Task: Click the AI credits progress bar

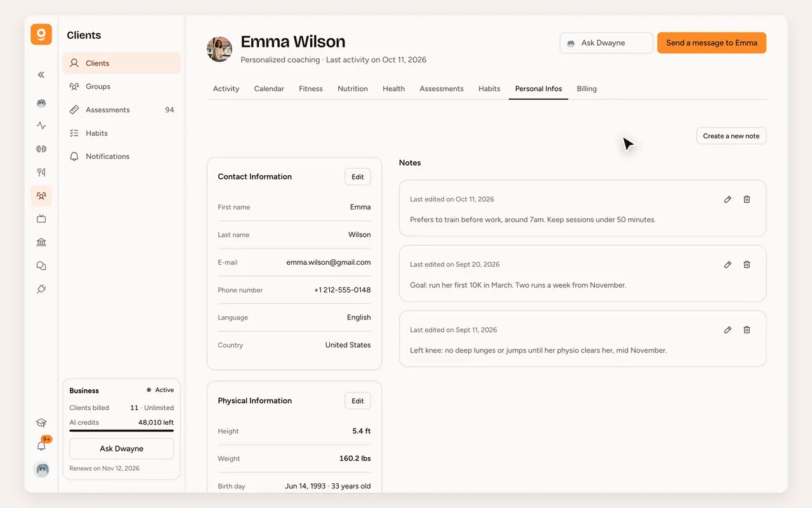Action: coord(121,431)
